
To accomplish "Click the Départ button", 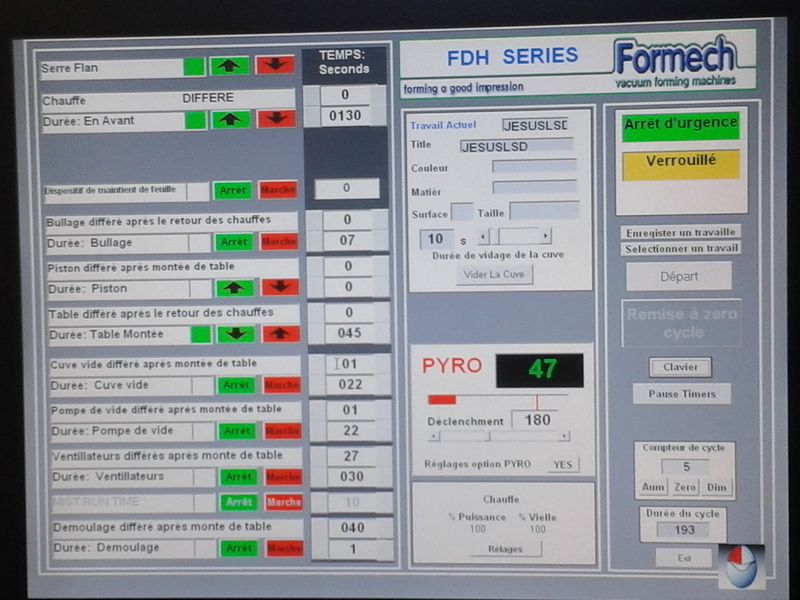I will tap(679, 277).
